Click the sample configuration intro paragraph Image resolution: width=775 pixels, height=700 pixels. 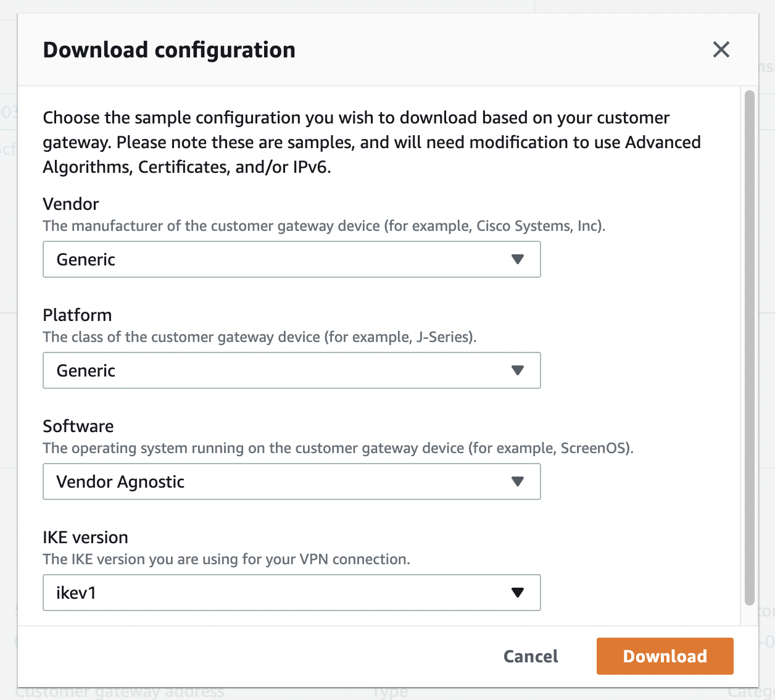pos(372,143)
